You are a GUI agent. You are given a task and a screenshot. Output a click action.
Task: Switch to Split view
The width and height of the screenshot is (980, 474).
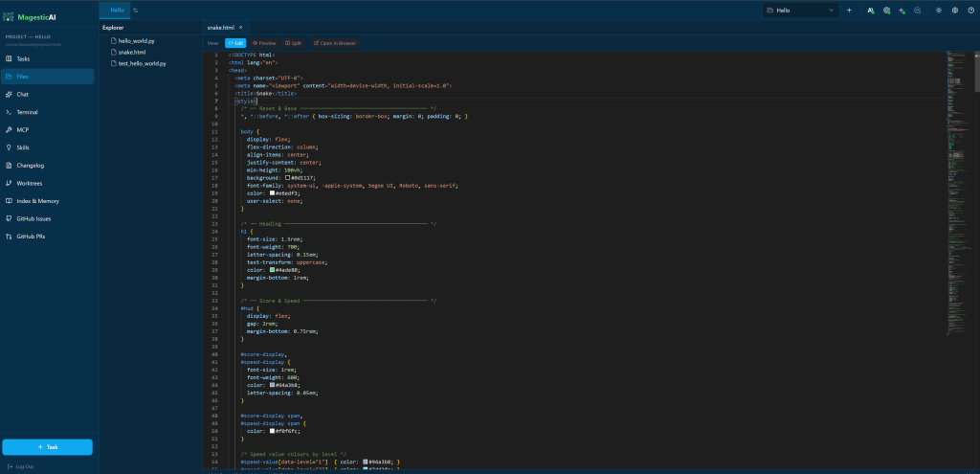tap(294, 43)
